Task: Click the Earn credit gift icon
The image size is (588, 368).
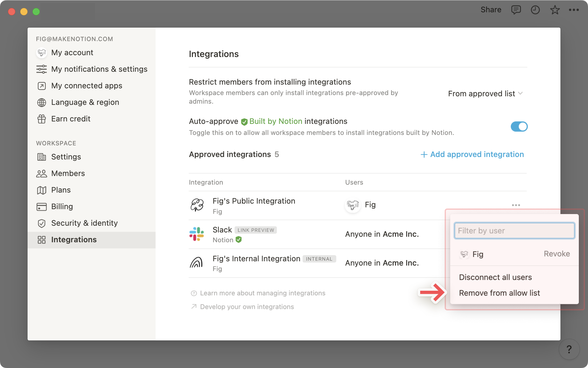Action: pyautogui.click(x=41, y=119)
